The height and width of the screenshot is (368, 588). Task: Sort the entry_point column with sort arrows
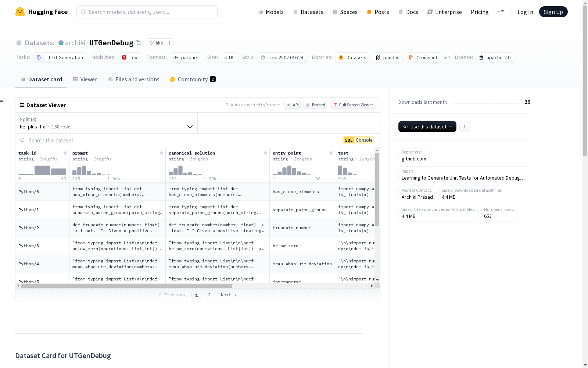point(331,153)
